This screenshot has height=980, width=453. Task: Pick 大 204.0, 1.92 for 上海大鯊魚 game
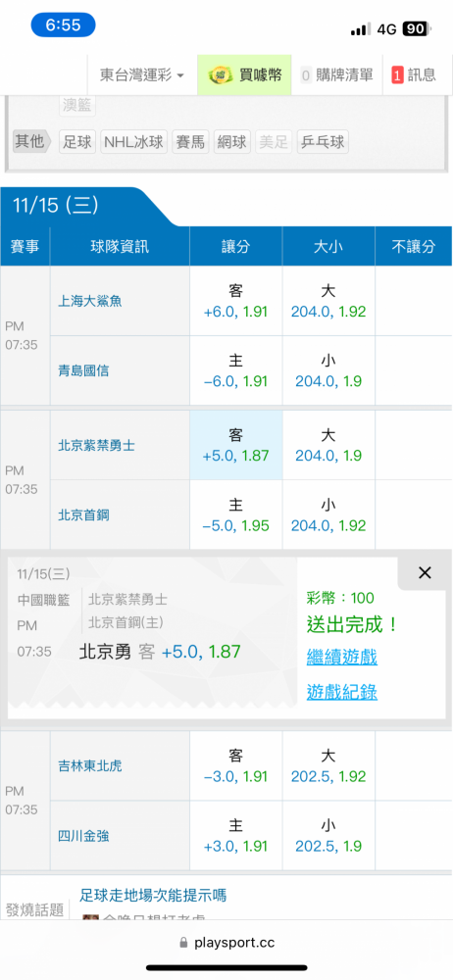328,301
